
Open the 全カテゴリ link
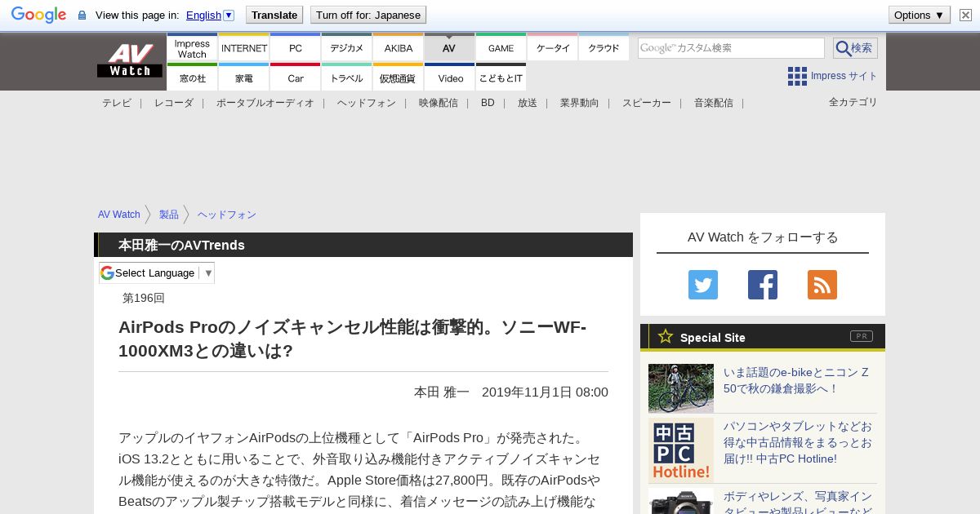click(853, 102)
